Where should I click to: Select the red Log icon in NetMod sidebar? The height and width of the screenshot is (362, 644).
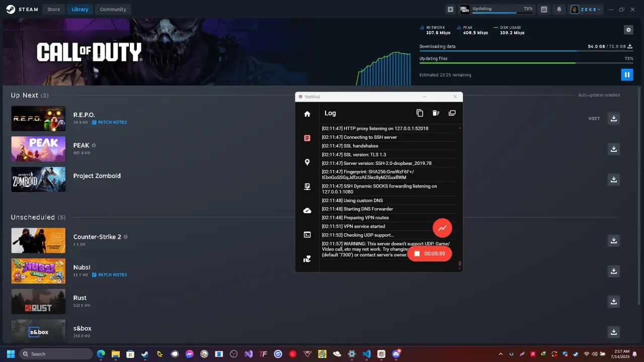tap(307, 138)
